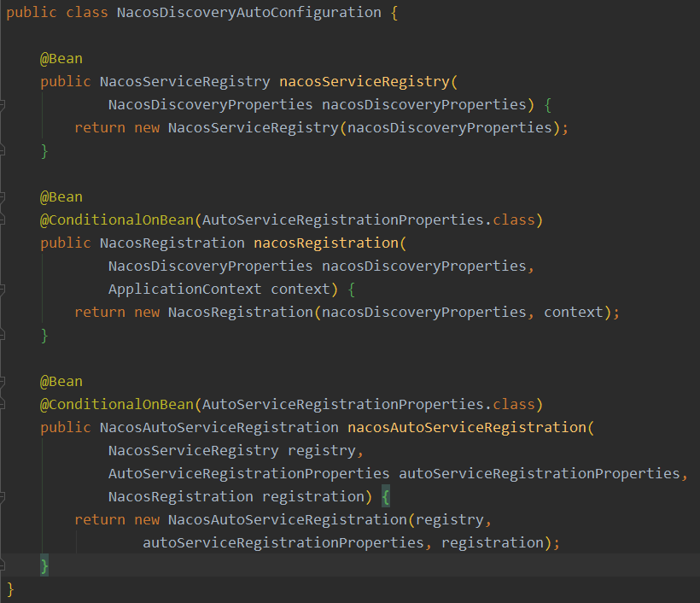Click the closing brace of nacosServiceRegistry method
The height and width of the screenshot is (603, 700).
tap(44, 151)
